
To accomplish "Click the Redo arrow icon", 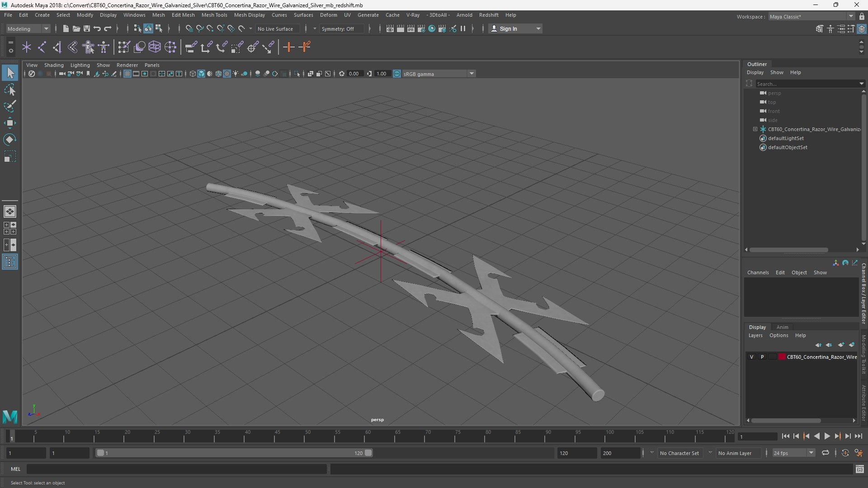I will point(108,29).
